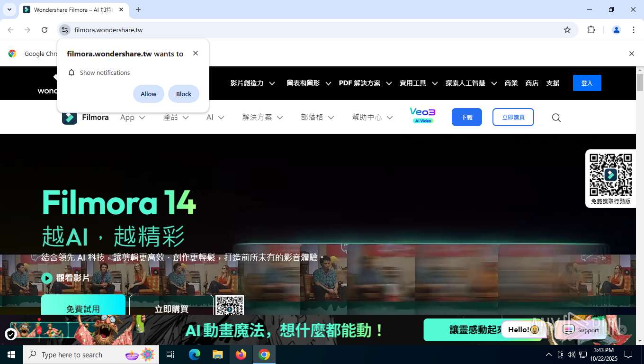Screen dimensions: 644x364
Task: Click the small QR code beside hero buttons
Action: [x=230, y=305]
